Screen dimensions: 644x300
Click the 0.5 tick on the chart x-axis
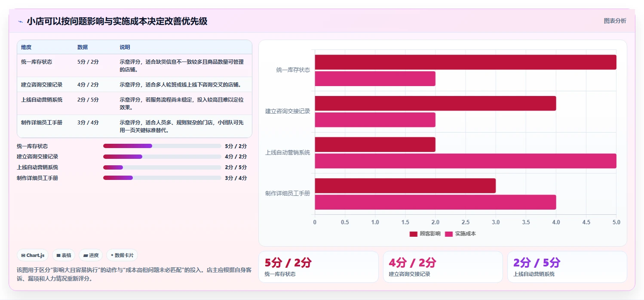tap(345, 222)
